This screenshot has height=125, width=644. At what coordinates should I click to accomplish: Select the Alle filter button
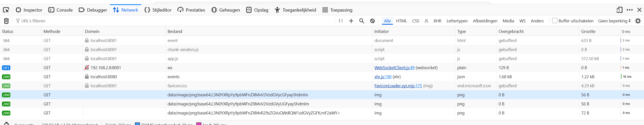pyautogui.click(x=387, y=21)
